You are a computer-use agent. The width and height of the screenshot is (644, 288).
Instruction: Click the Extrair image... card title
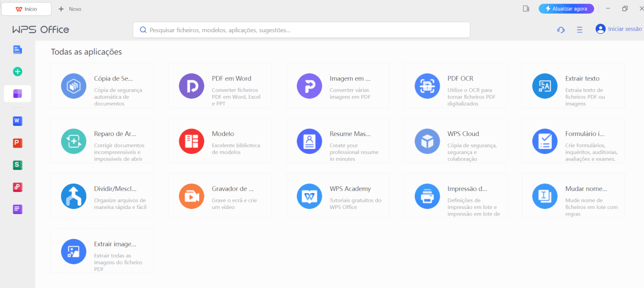coord(115,244)
